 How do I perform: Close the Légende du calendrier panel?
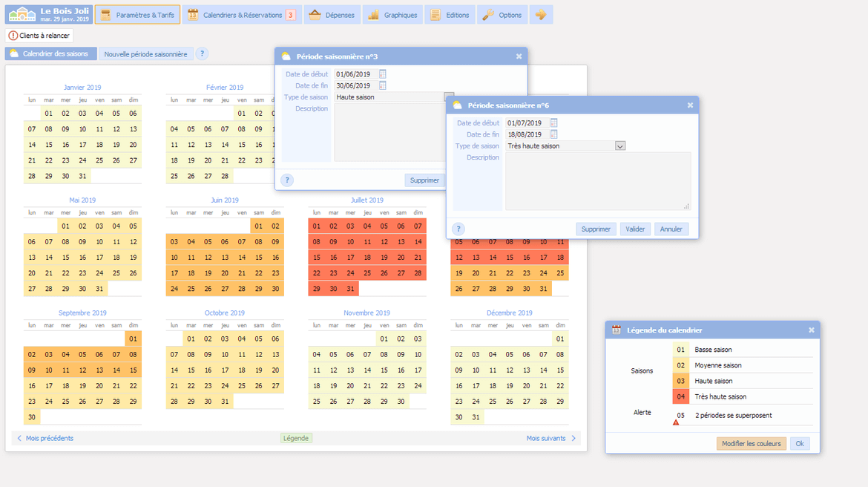(811, 330)
